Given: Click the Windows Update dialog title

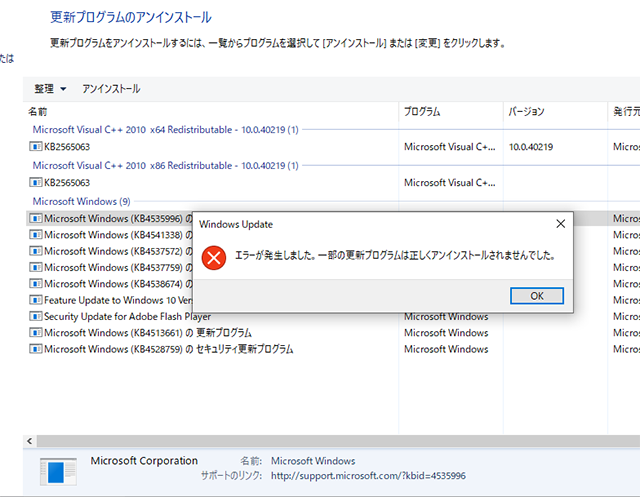Looking at the screenshot, I should point(236,224).
